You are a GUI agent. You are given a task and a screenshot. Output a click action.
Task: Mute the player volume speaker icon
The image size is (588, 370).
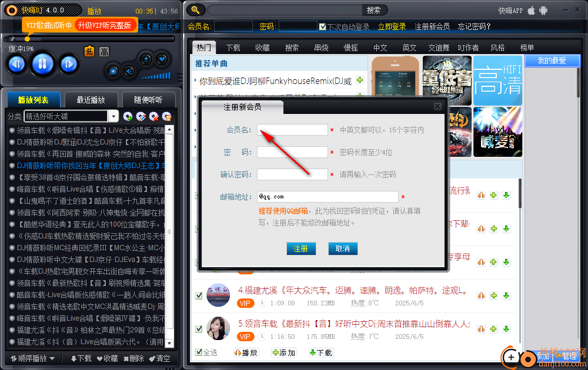click(129, 71)
